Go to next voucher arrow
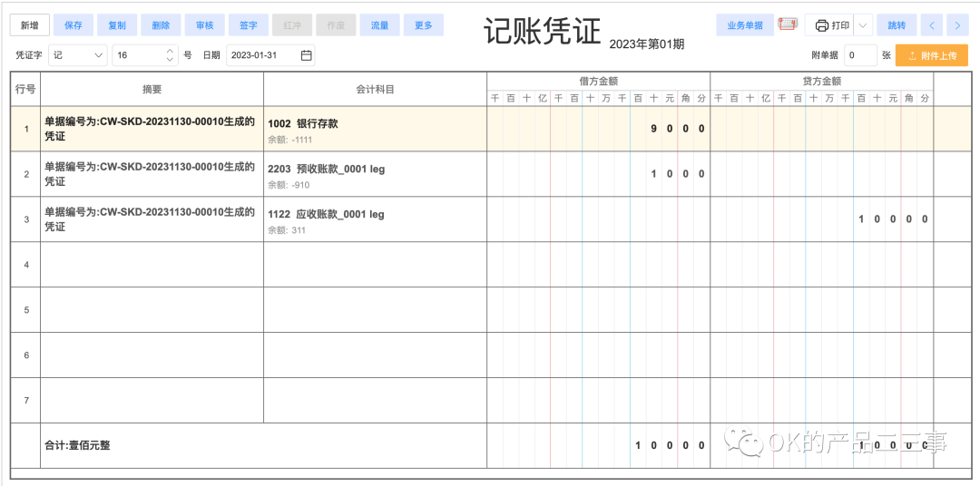This screenshot has height=486, width=980. [x=957, y=25]
